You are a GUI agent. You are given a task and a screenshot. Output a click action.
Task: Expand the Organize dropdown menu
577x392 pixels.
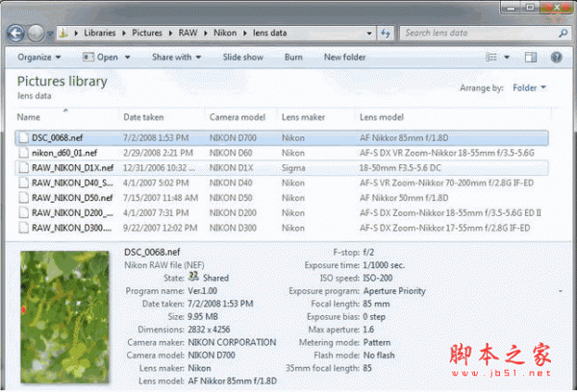coord(38,57)
